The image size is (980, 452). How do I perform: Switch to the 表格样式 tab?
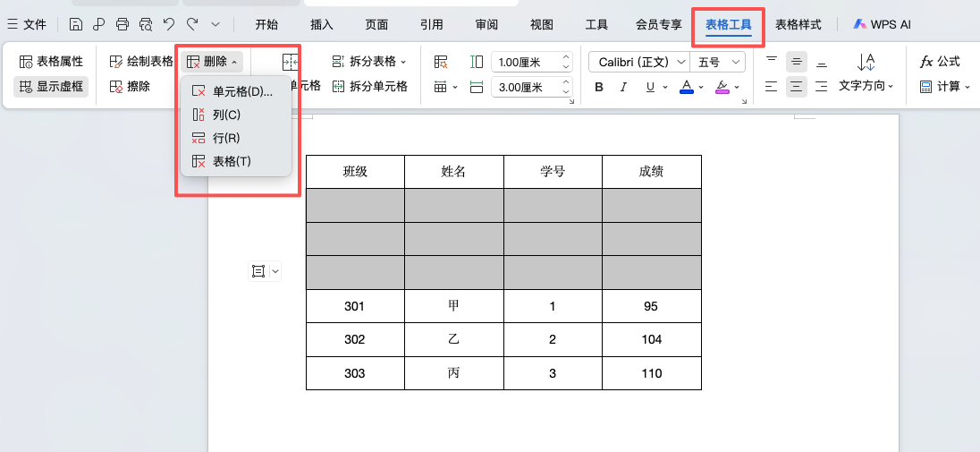[x=798, y=24]
